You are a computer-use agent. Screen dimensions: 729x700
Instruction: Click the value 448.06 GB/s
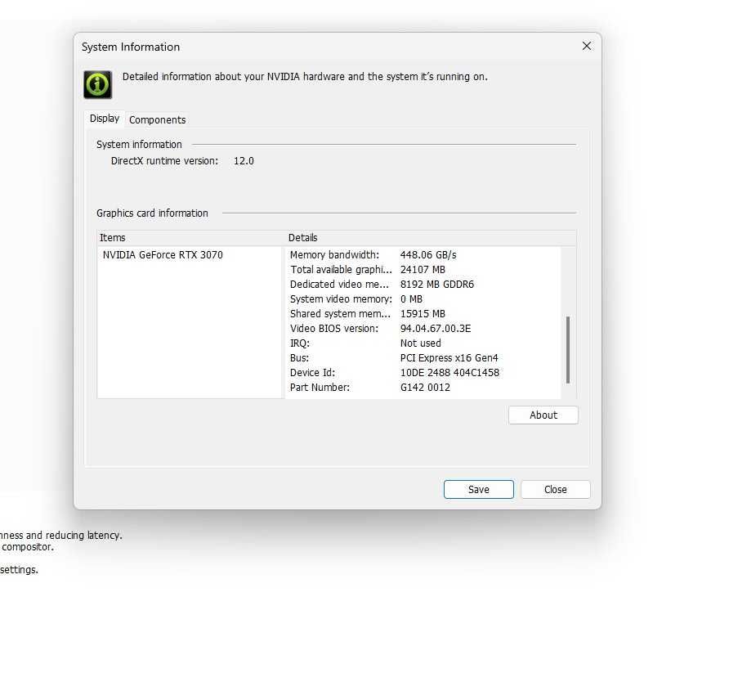tap(428, 255)
